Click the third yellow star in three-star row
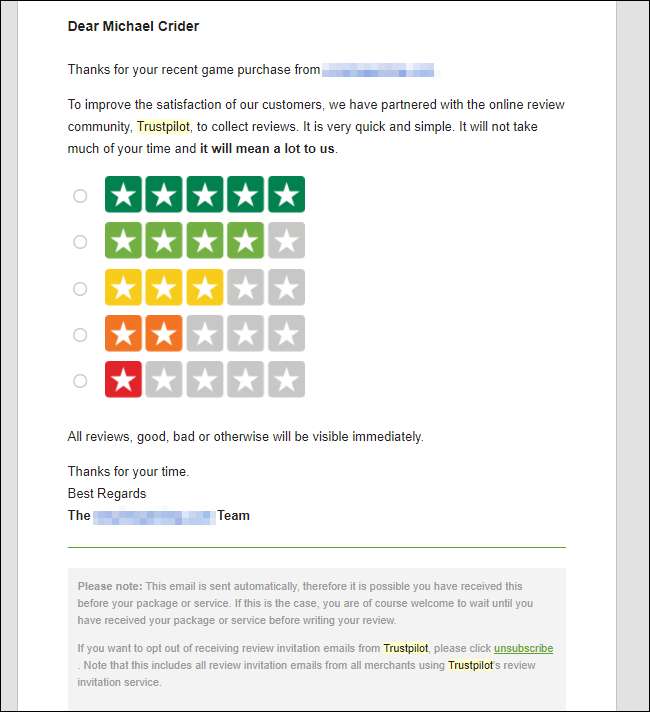Screen dimensions: 650x712 click(x=204, y=288)
